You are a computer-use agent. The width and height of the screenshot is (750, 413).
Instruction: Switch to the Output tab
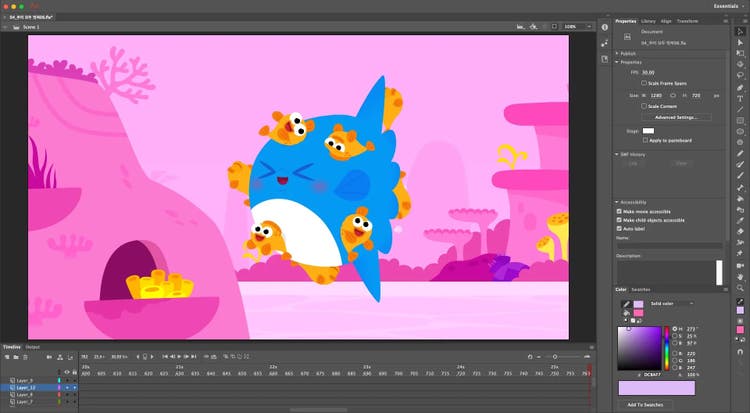coord(33,347)
